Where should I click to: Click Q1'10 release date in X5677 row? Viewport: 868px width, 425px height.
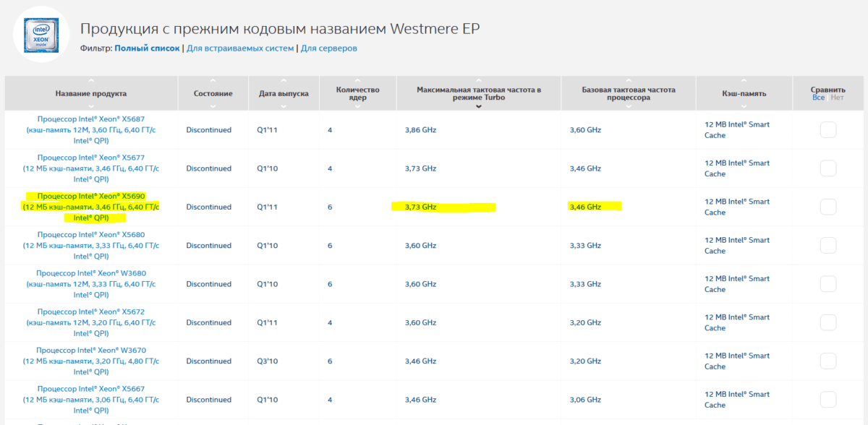tap(268, 168)
